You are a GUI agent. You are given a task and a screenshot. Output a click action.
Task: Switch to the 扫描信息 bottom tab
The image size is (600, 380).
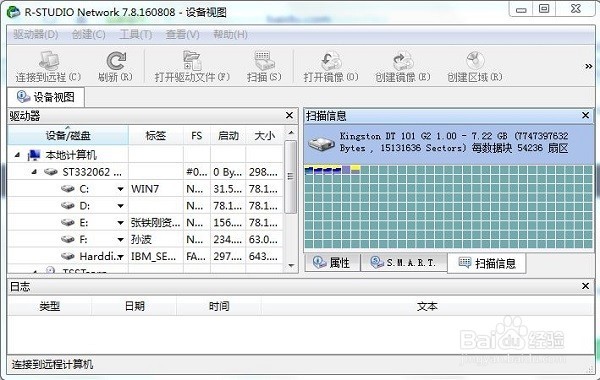487,263
